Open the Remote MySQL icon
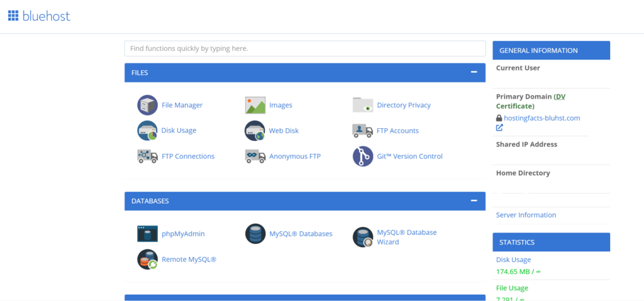This screenshot has height=301, width=644. point(147,260)
